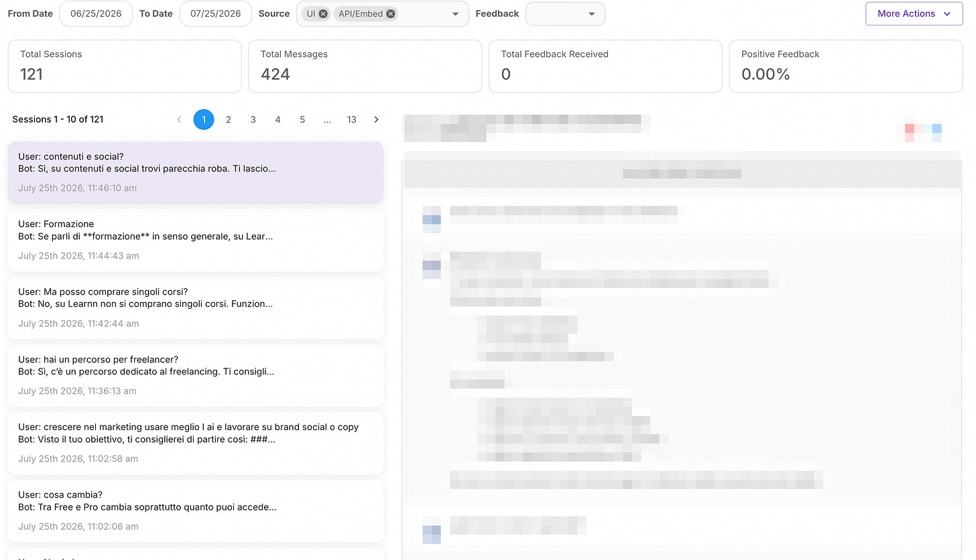Remove the UI source chip
Viewport: 976px width, 560px height.
[323, 13]
